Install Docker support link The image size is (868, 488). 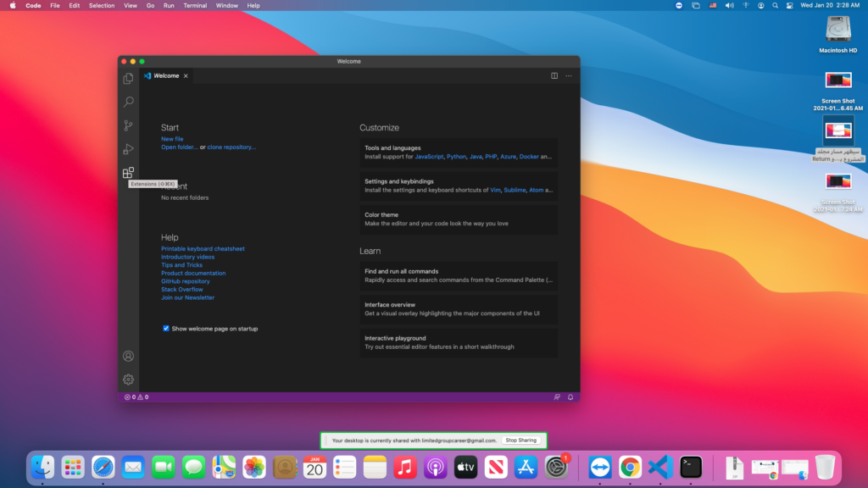tap(529, 157)
